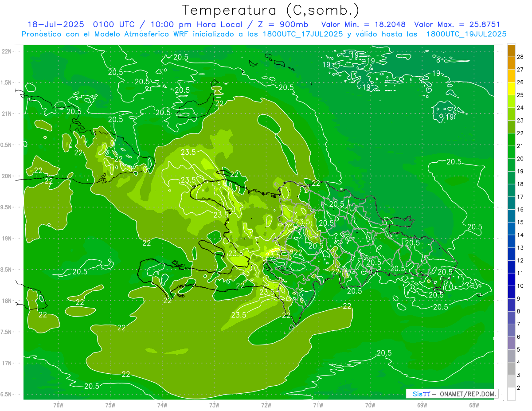Click the brown top swatch above 28 on the color scale
This screenshot has width=532, height=411.
[x=511, y=51]
